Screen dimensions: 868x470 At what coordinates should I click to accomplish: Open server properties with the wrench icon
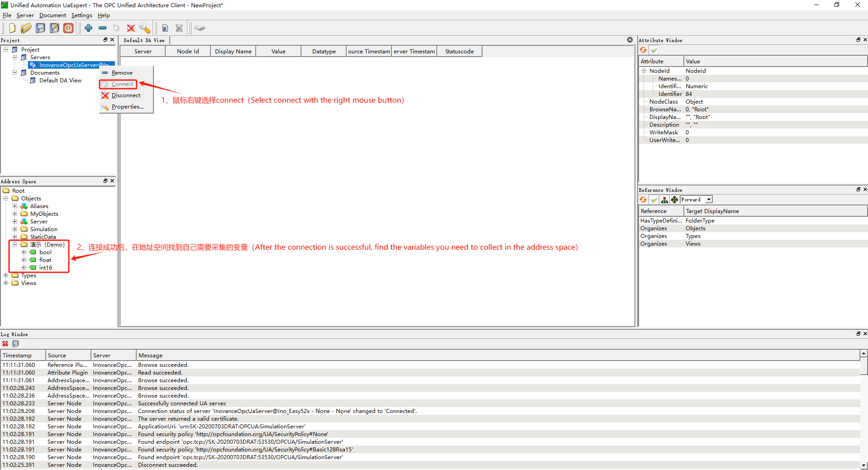[145, 28]
